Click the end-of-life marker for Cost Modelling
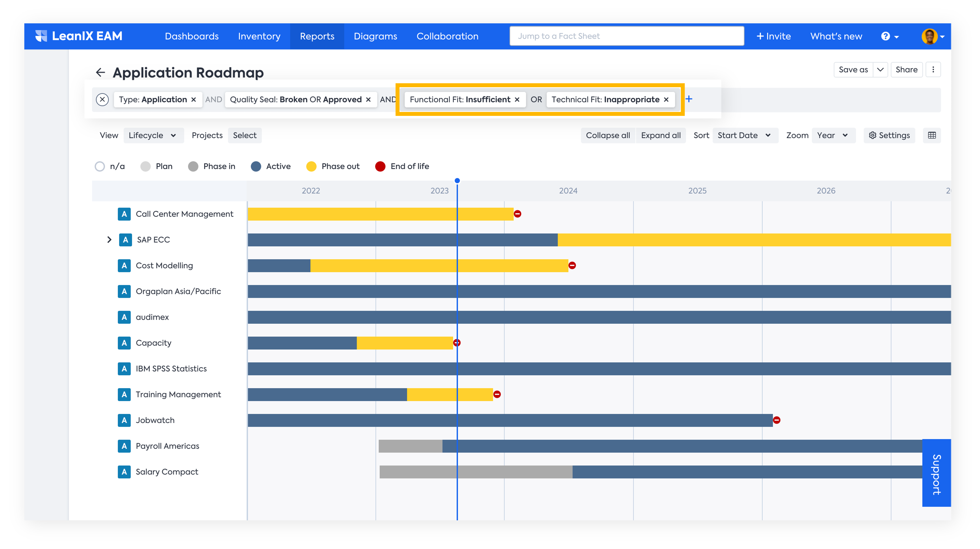Viewport: 980px width, 549px height. point(572,265)
